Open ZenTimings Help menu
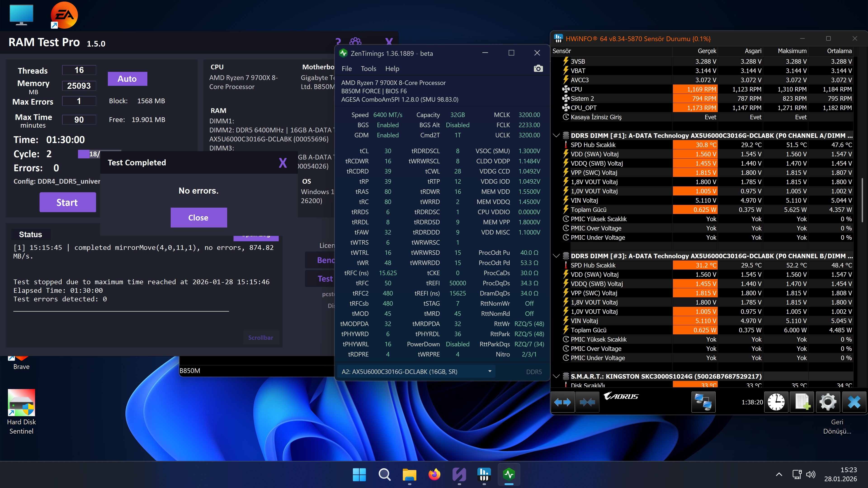The width and height of the screenshot is (868, 488). point(392,69)
